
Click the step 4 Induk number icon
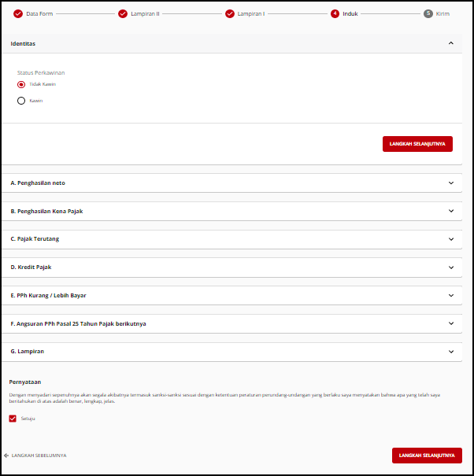pyautogui.click(x=335, y=13)
